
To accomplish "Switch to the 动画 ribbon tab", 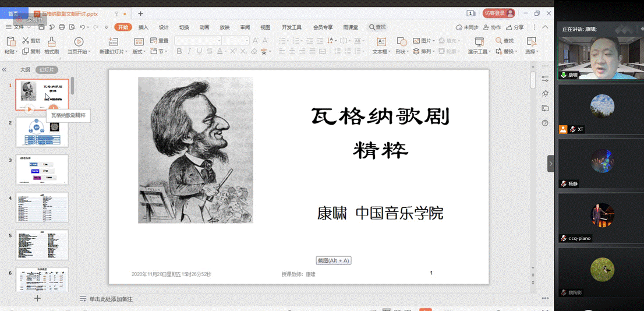I will (204, 27).
